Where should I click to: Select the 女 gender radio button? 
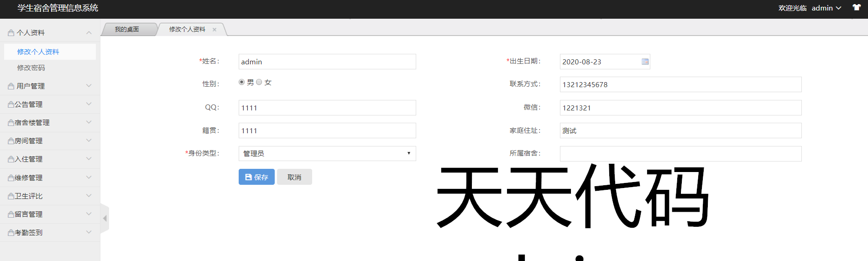click(259, 82)
